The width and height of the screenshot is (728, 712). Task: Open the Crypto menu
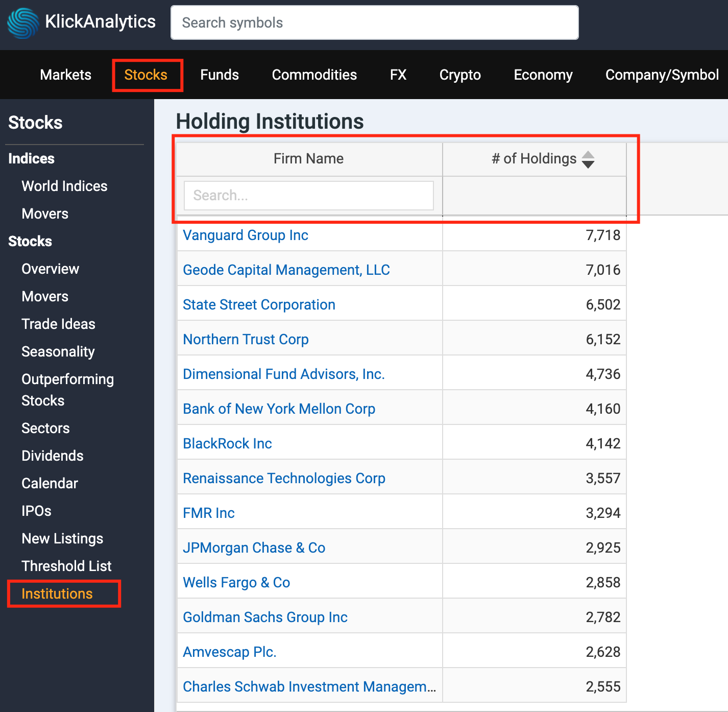[x=460, y=75]
